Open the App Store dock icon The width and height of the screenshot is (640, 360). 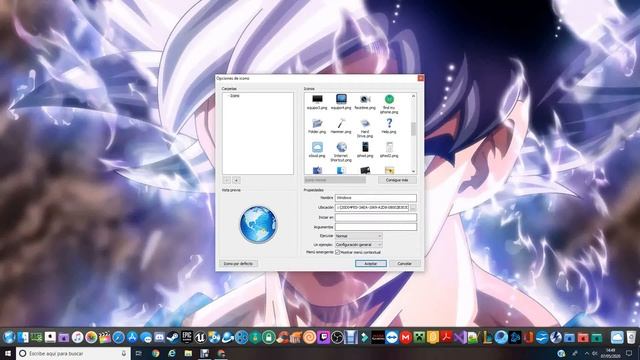coord(132,337)
